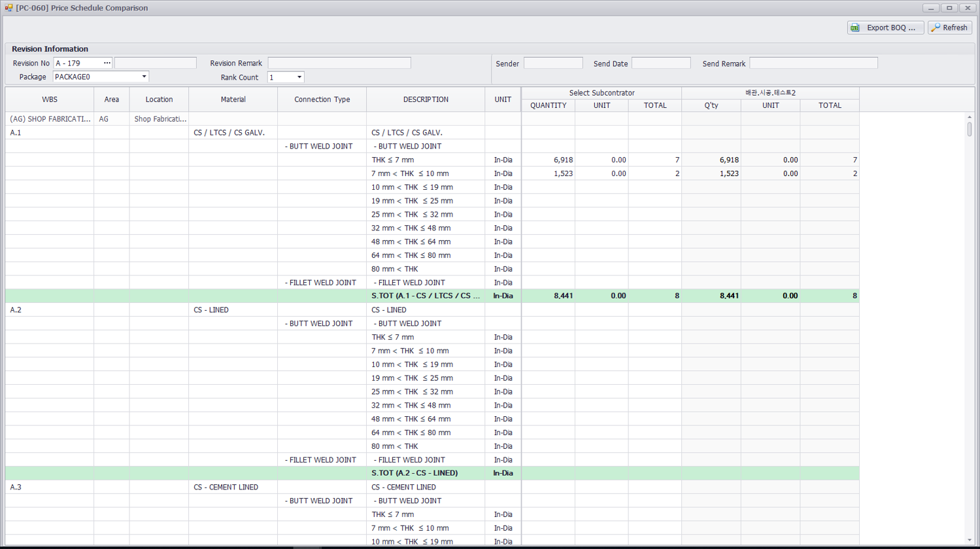The height and width of the screenshot is (549, 980).
Task: Sort by the Material column header
Action: tap(233, 99)
